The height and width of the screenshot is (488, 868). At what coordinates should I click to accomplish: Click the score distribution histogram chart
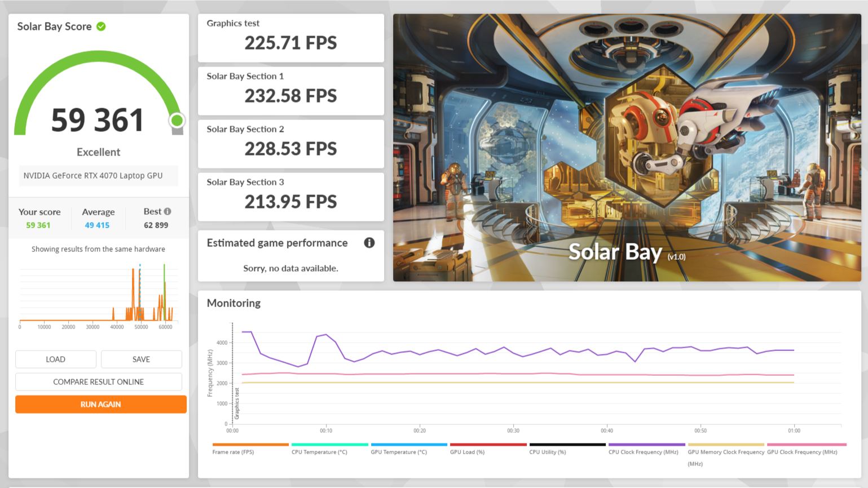(99, 296)
